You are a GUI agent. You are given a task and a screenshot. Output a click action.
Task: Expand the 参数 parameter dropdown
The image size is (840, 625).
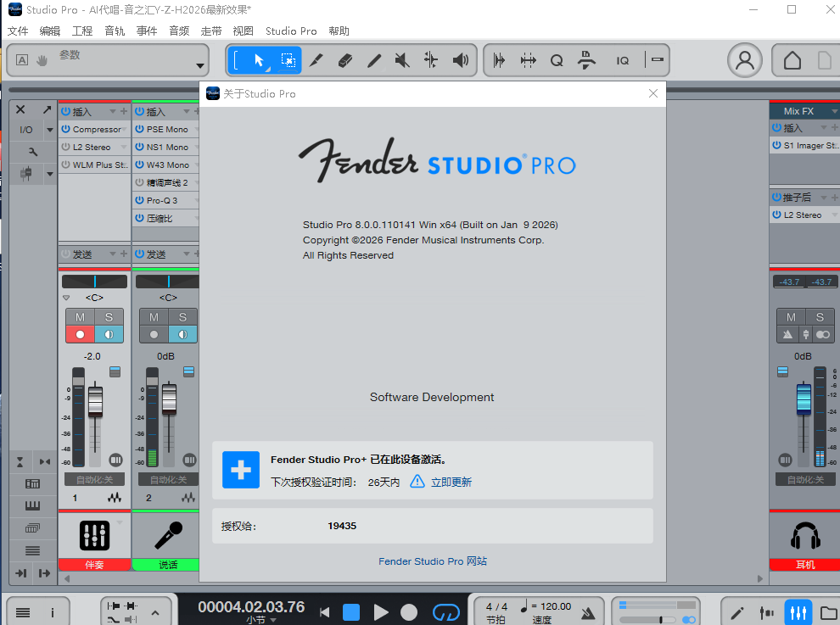200,66
